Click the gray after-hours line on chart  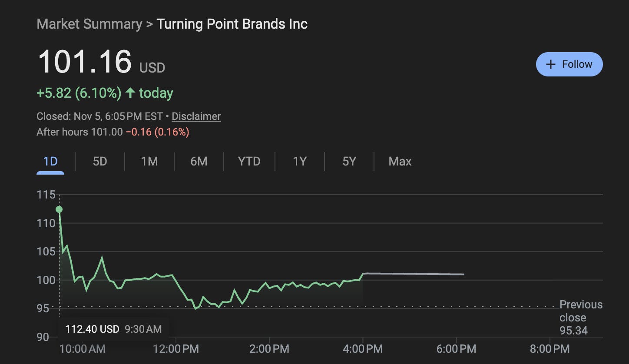click(414, 274)
